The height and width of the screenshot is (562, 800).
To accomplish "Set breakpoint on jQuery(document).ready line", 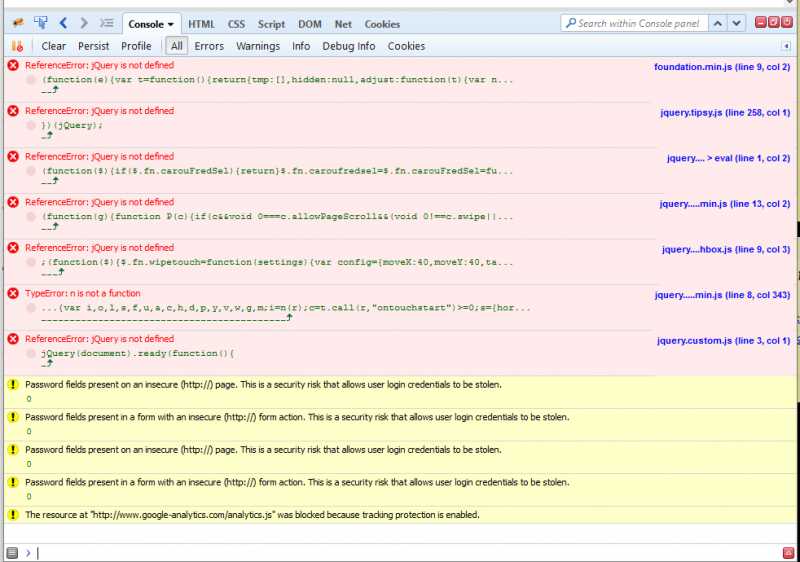I will coord(31,354).
